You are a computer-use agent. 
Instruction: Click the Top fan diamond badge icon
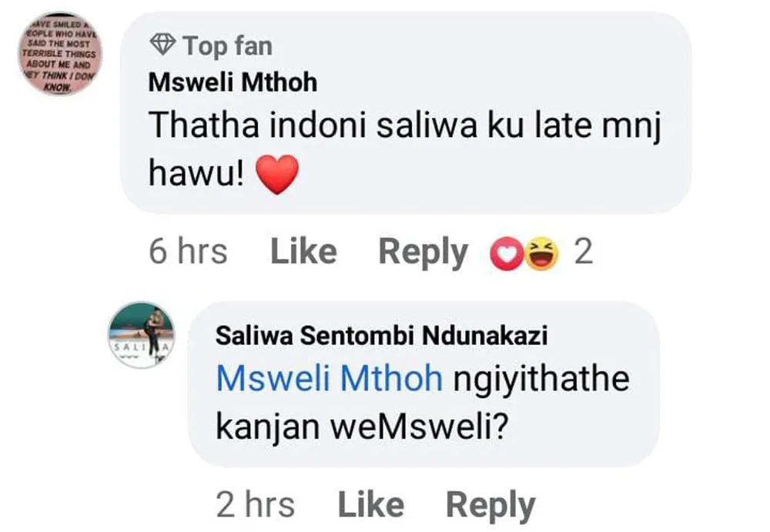[162, 45]
